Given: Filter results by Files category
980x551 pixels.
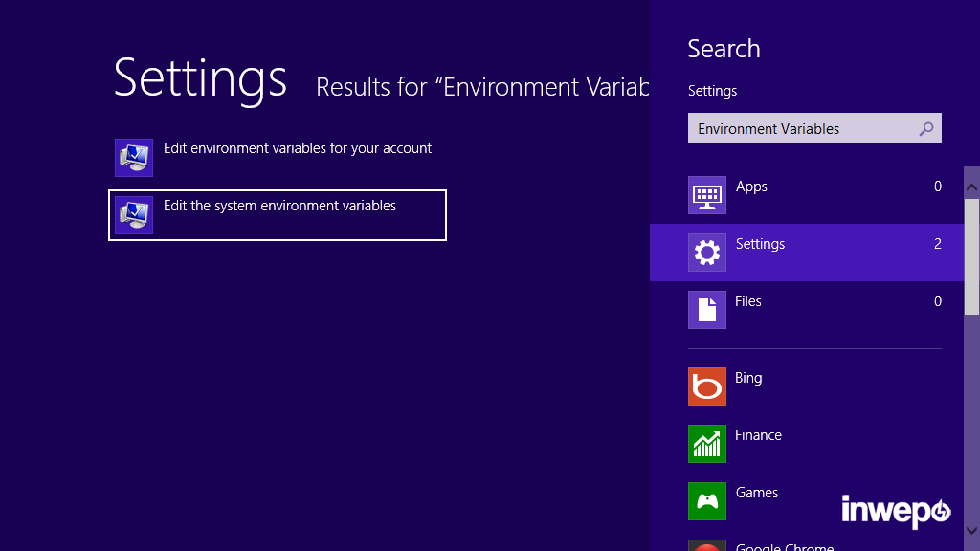Looking at the screenshot, I should pyautogui.click(x=748, y=301).
